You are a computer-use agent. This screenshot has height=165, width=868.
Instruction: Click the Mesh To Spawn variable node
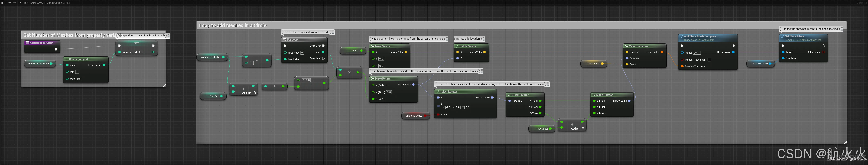(x=759, y=64)
